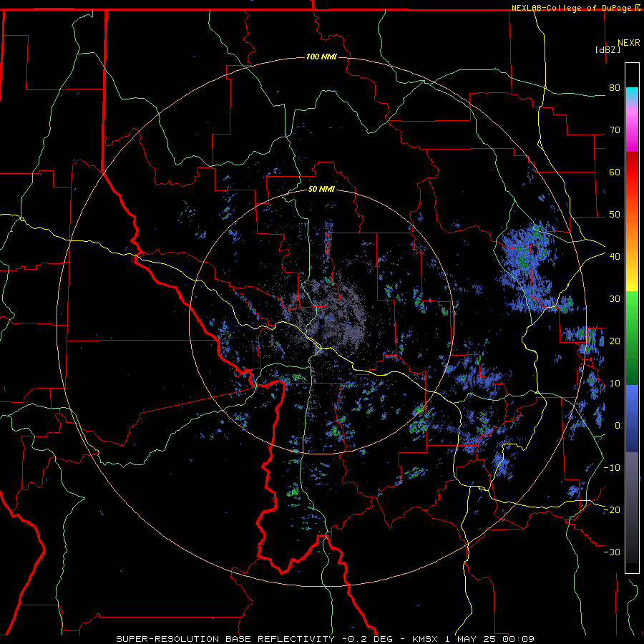Click the 30 value on dBZ scale
The height and width of the screenshot is (644, 644).
pyautogui.click(x=615, y=298)
